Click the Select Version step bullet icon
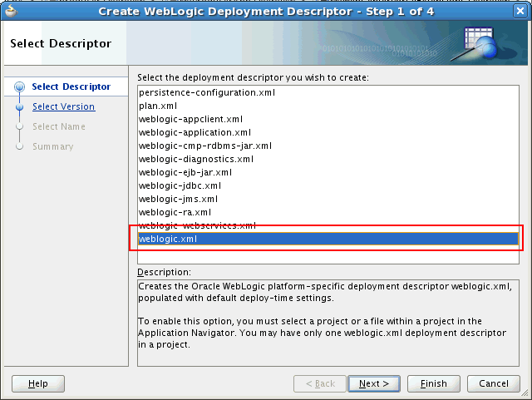 pyautogui.click(x=20, y=107)
